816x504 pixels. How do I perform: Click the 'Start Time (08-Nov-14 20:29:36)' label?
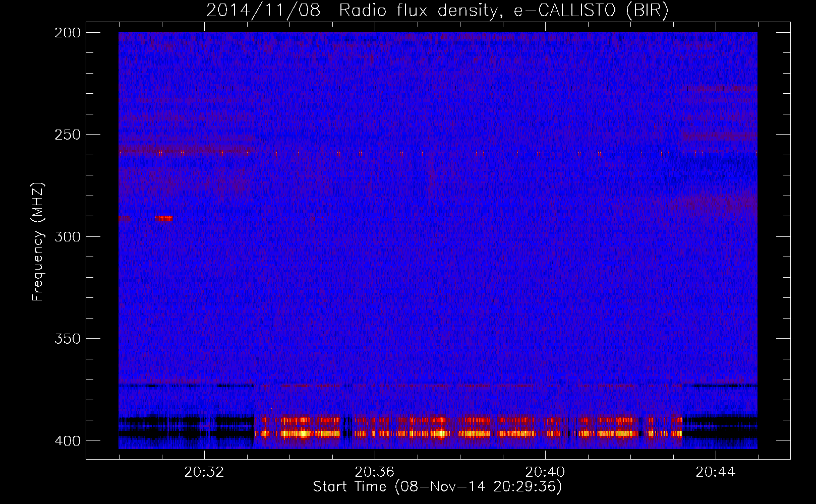[437, 487]
